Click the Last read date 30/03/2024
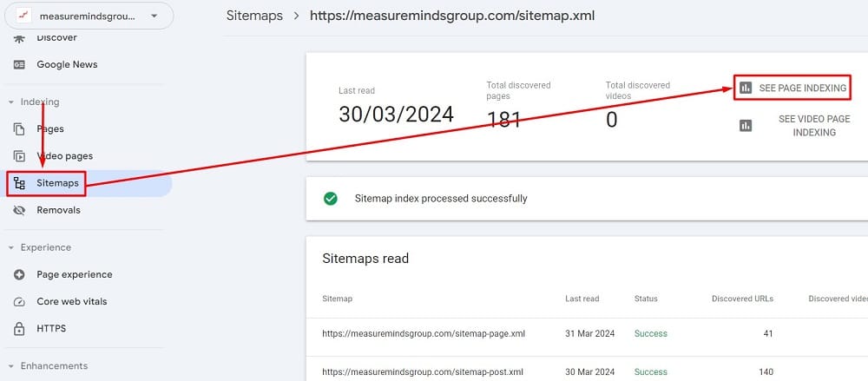Image resolution: width=868 pixels, height=381 pixels. tap(397, 114)
